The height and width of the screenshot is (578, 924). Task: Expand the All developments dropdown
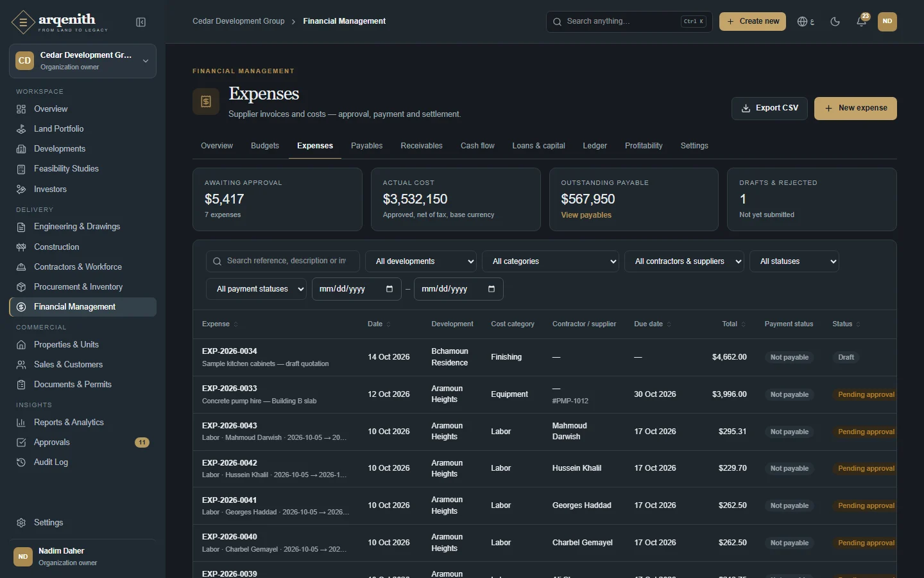[x=421, y=261]
